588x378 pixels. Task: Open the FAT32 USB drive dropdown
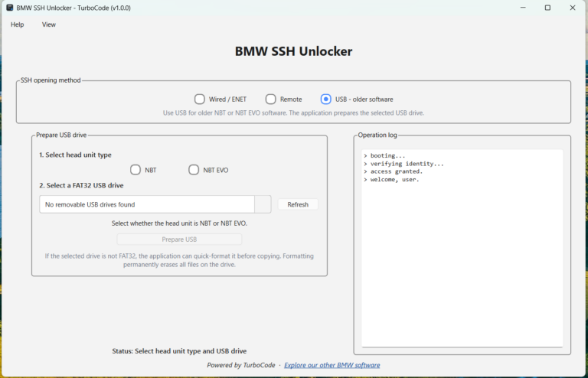pos(155,204)
